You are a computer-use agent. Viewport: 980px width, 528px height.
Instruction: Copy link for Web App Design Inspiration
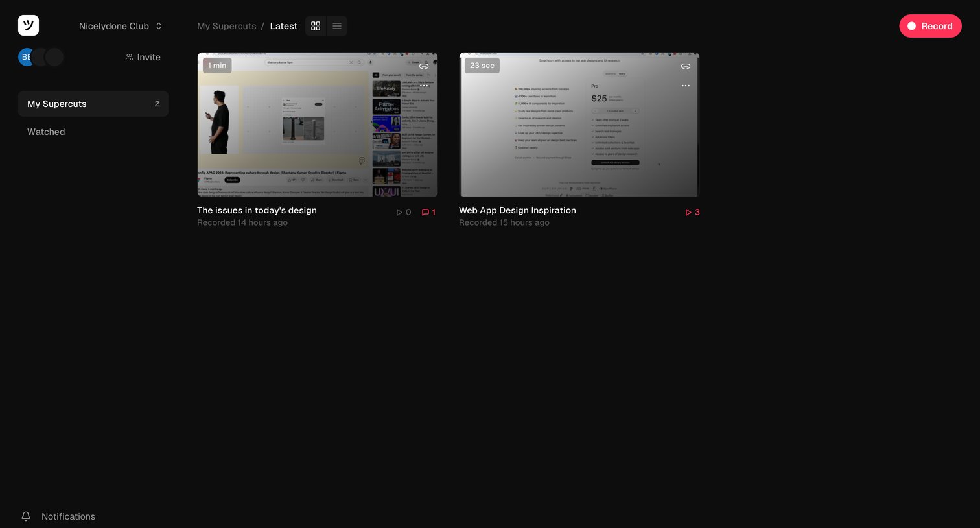coord(686,66)
